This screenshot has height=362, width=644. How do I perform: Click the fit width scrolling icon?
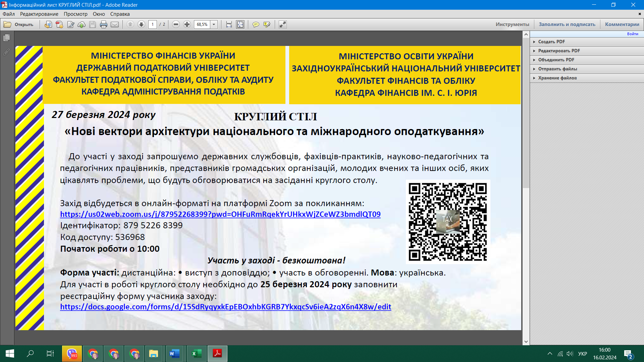pyautogui.click(x=229, y=24)
